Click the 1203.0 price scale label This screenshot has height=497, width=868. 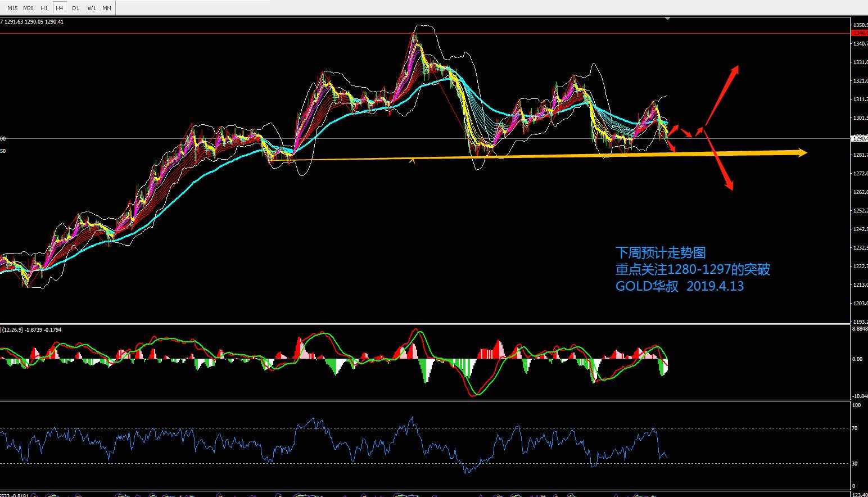(860, 304)
